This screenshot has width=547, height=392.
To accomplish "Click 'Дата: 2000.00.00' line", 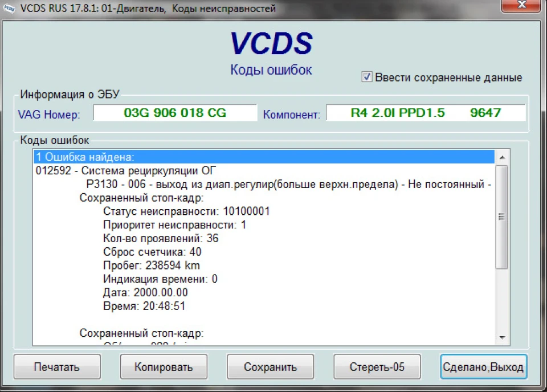I will coord(145,293).
